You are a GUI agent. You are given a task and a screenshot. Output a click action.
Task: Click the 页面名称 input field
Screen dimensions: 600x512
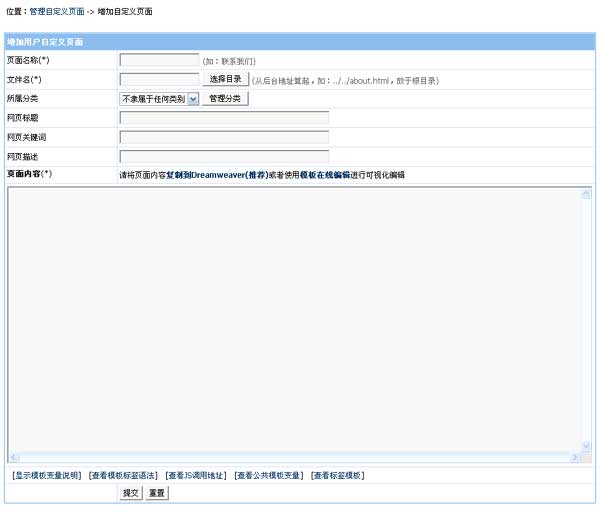159,60
